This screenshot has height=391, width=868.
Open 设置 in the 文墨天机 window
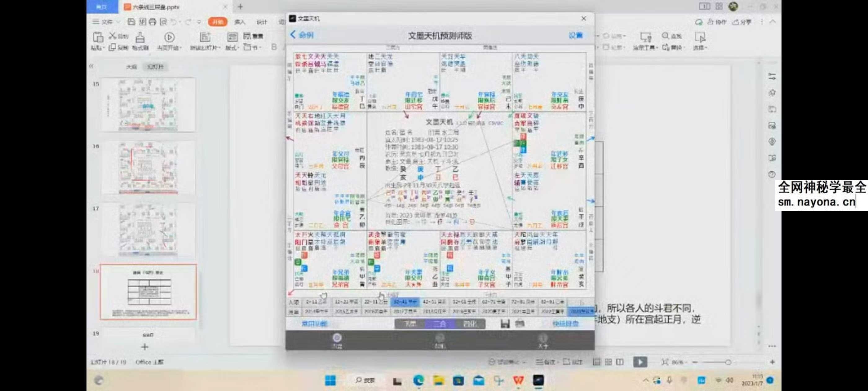[576, 35]
